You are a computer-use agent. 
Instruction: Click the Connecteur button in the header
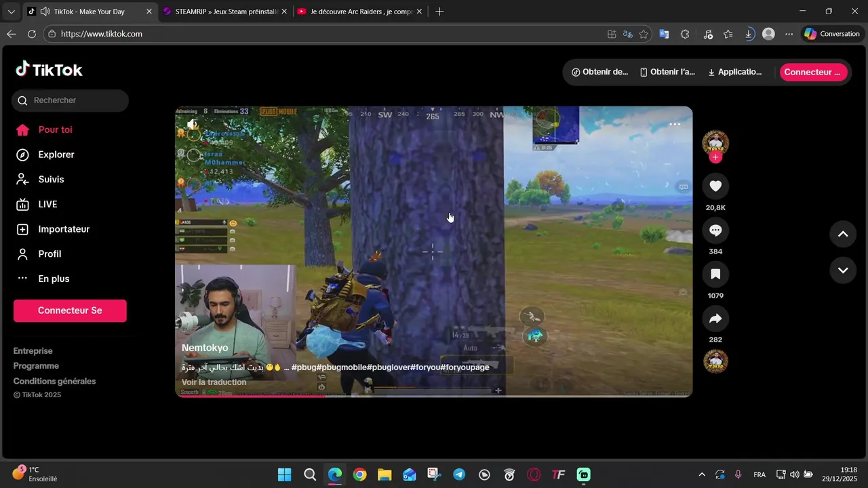click(813, 72)
